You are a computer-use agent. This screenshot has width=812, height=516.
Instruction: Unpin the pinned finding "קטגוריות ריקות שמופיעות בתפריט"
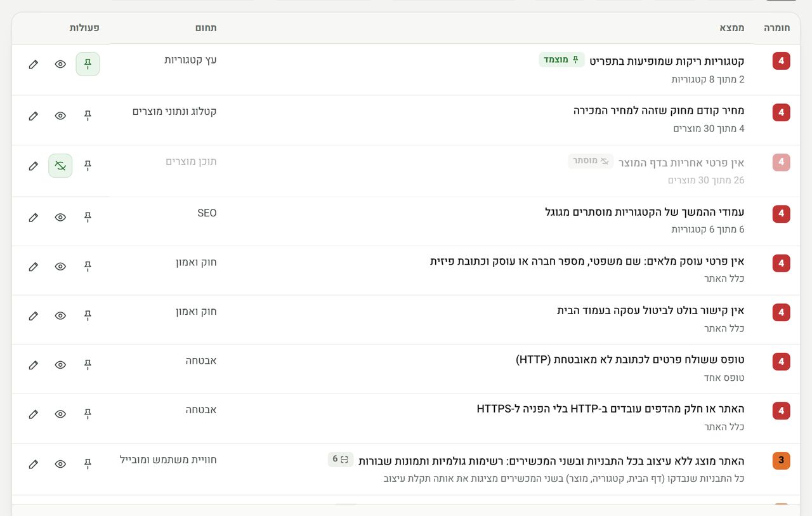click(x=88, y=64)
